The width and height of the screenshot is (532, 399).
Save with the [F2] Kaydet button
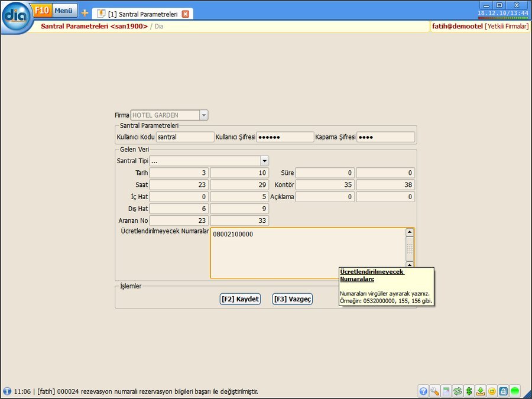[240, 299]
